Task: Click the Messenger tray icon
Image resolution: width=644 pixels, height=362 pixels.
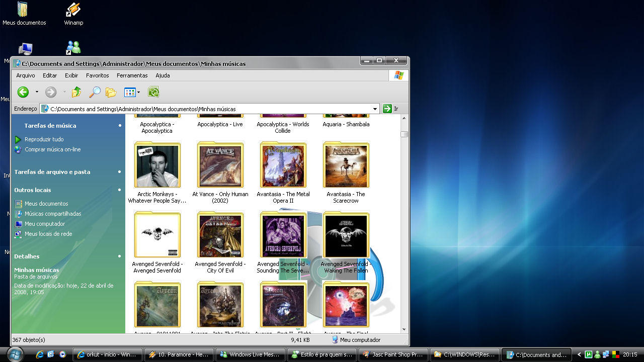Action: (x=597, y=354)
